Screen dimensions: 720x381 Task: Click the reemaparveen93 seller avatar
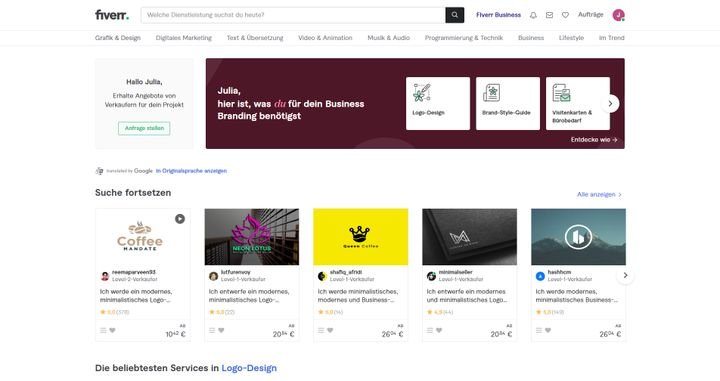[105, 276]
